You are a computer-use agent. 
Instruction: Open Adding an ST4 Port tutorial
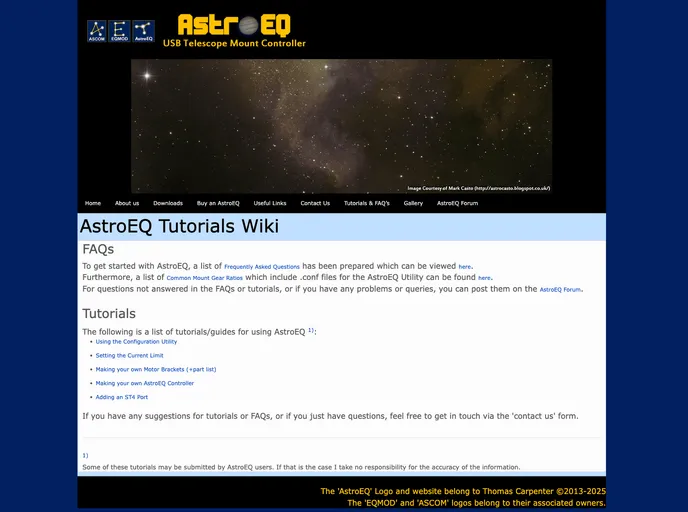122,397
